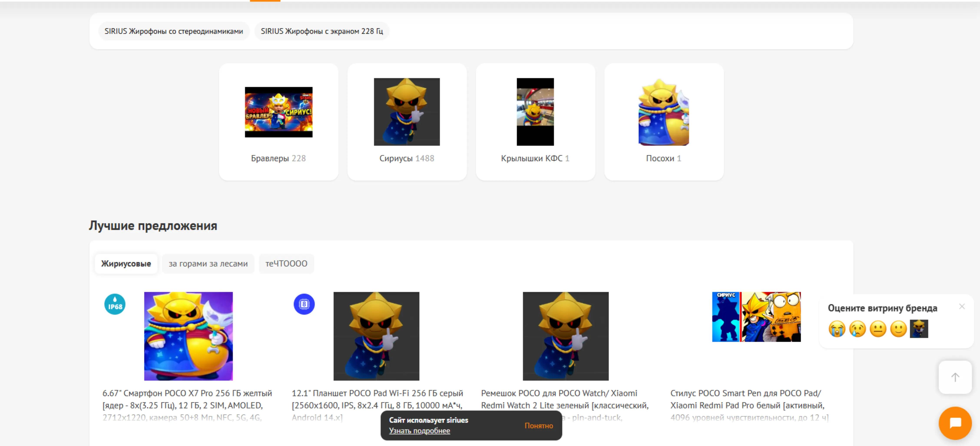Click Понятно in the cookie notice
The width and height of the screenshot is (980, 446).
click(x=539, y=425)
